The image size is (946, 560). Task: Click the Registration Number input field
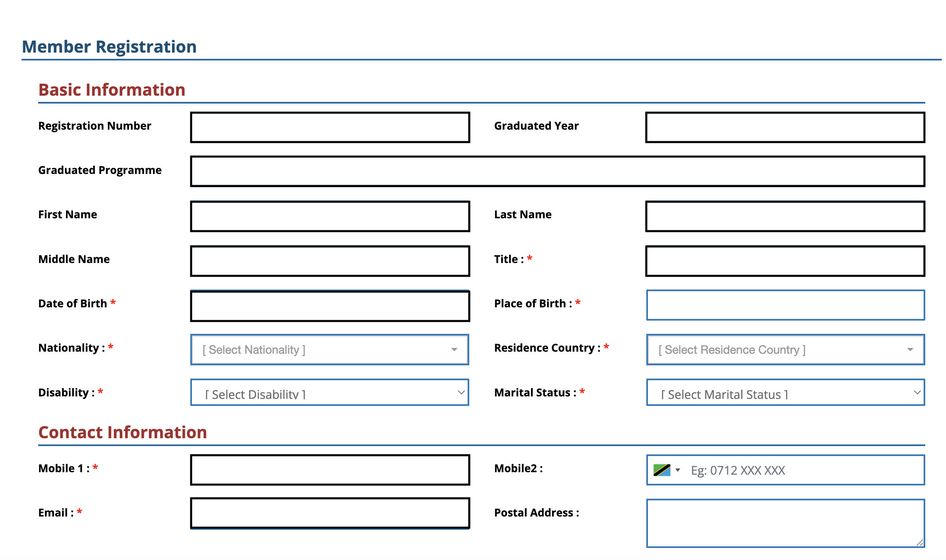click(330, 127)
